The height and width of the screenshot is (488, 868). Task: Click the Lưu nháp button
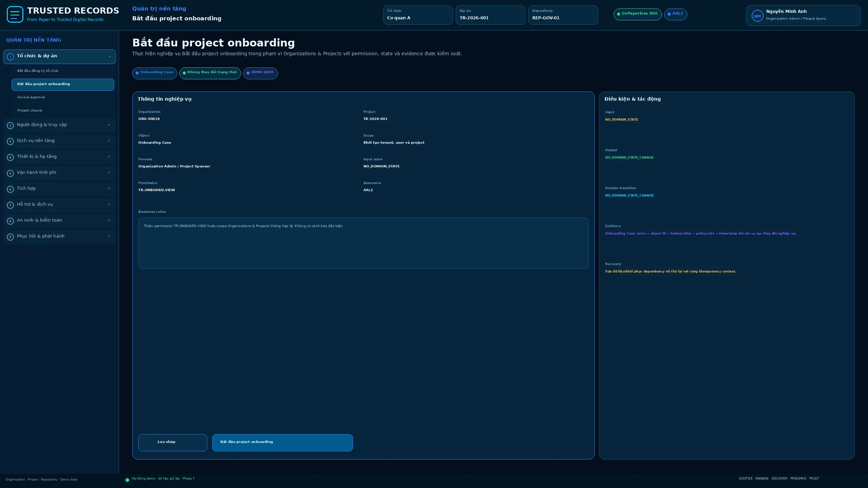(173, 443)
